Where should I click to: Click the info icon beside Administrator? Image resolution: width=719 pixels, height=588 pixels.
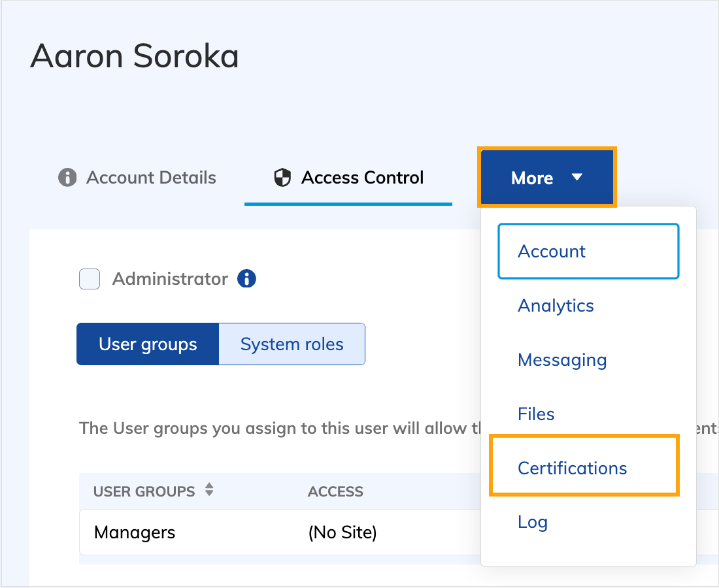(246, 279)
